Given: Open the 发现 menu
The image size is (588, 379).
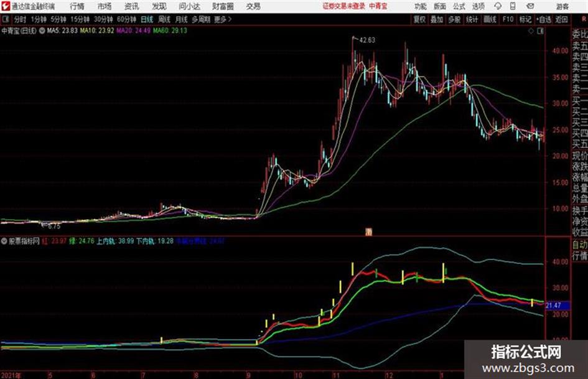Looking at the screenshot, I should coord(159,6).
